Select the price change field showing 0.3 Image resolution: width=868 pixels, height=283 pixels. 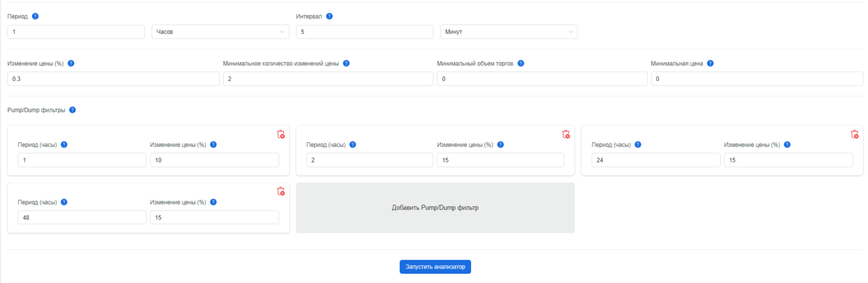click(x=114, y=79)
